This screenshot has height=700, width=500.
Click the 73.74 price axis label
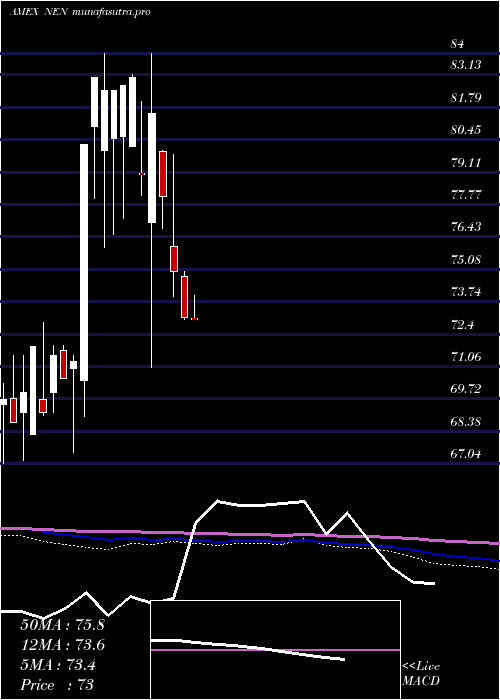click(x=466, y=292)
